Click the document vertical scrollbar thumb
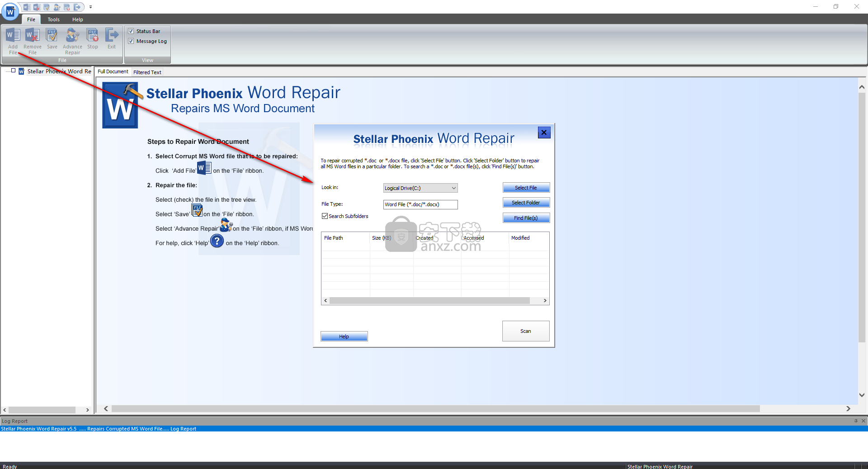 point(862,218)
